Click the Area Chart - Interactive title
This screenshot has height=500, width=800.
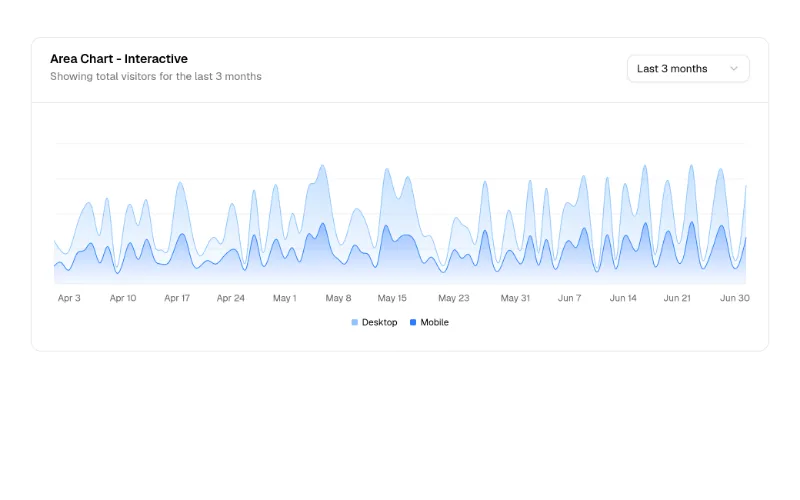pyautogui.click(x=119, y=59)
